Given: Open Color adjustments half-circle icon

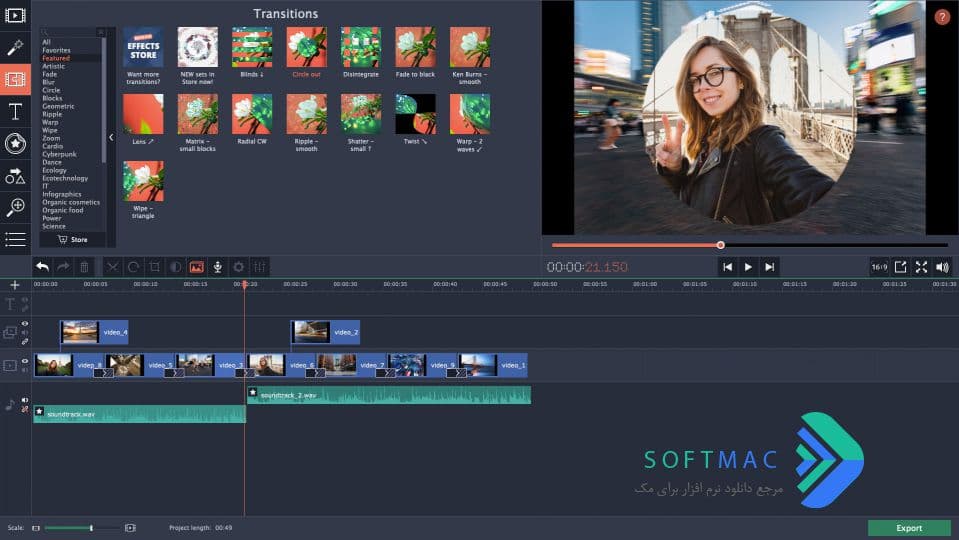Looking at the screenshot, I should [176, 267].
